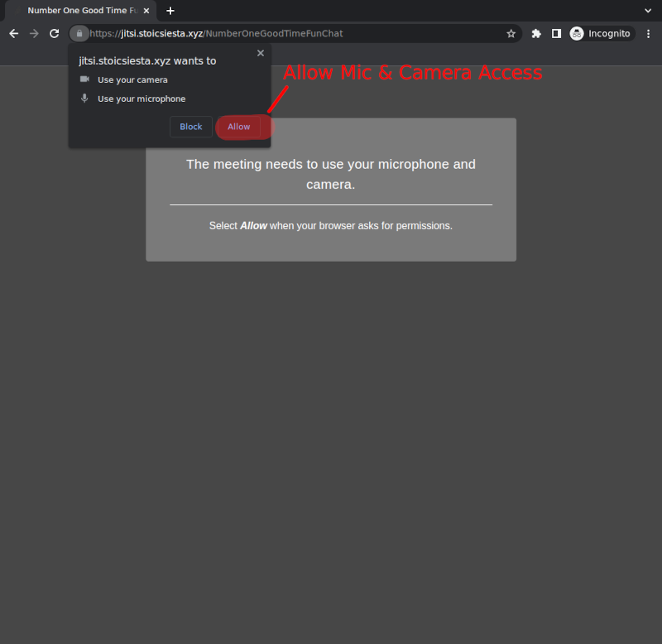Click the jitsi.stoicsiesta.xyz address bar
The height and width of the screenshot is (644, 662).
coord(290,34)
